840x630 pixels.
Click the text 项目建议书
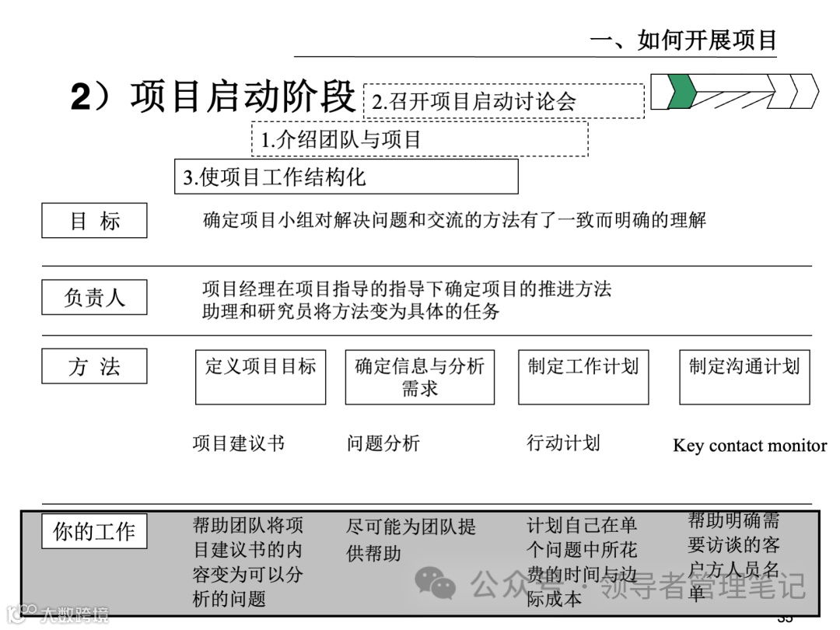click(x=239, y=443)
